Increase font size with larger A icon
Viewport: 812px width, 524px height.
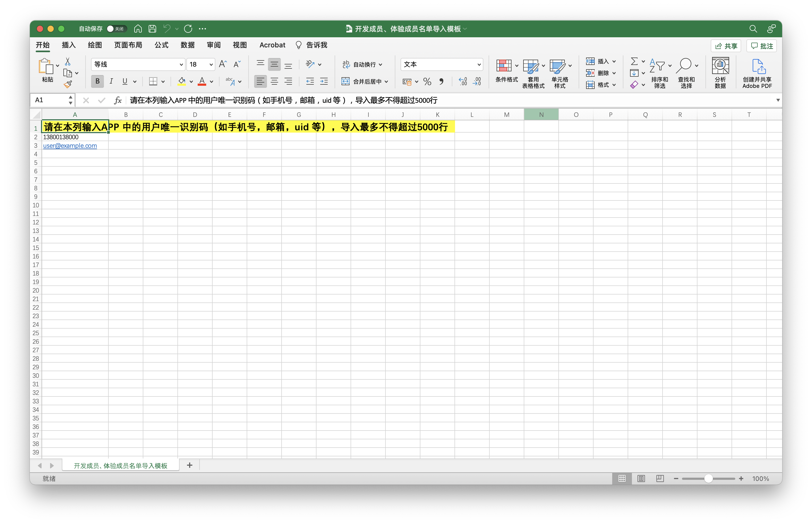223,64
